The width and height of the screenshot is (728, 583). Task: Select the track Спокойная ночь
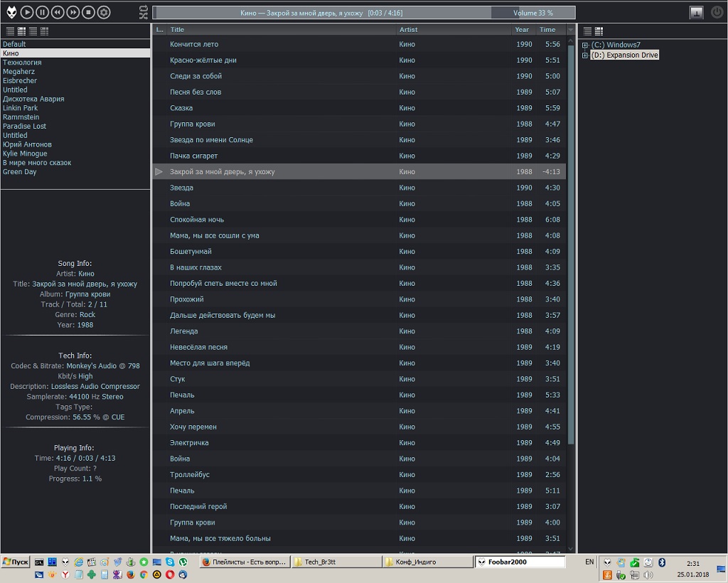pyautogui.click(x=359, y=220)
